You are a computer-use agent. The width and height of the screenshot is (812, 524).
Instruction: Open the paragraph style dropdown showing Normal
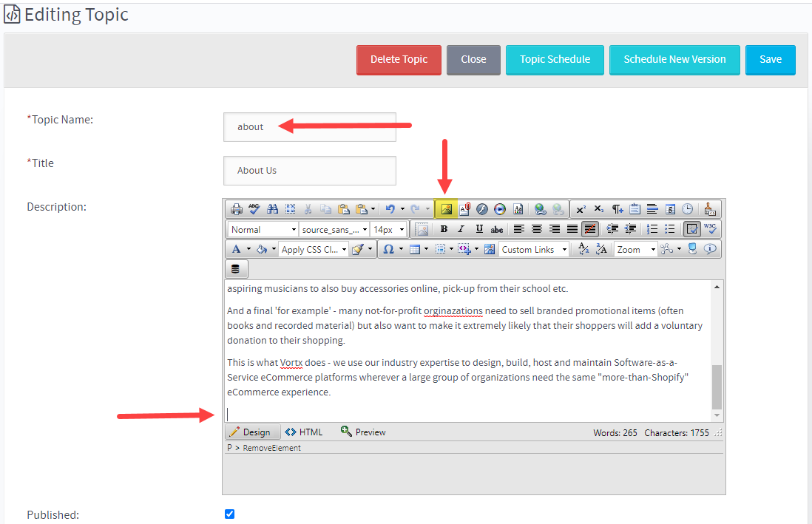263,229
